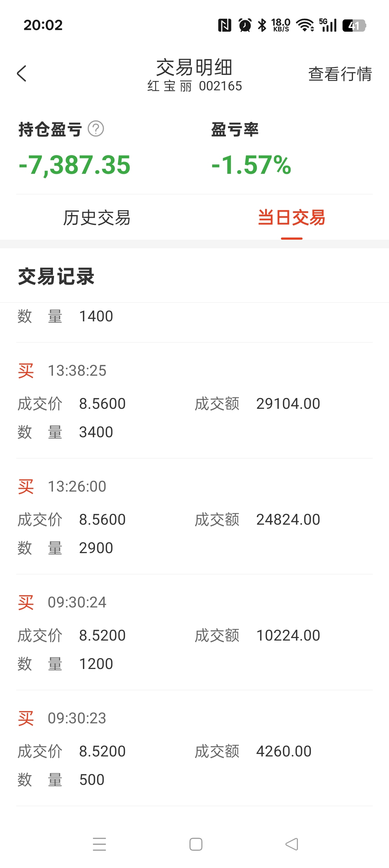This screenshot has height=868, width=389.
Task: Tap the Android back triangle icon
Action: click(x=292, y=844)
